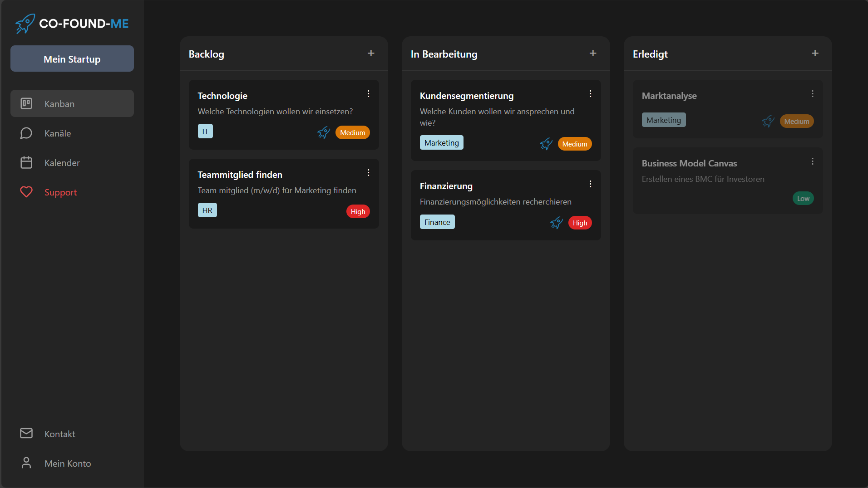Click the rocket icon on Finanzierung card
Image resolution: width=868 pixels, height=488 pixels.
pyautogui.click(x=556, y=223)
